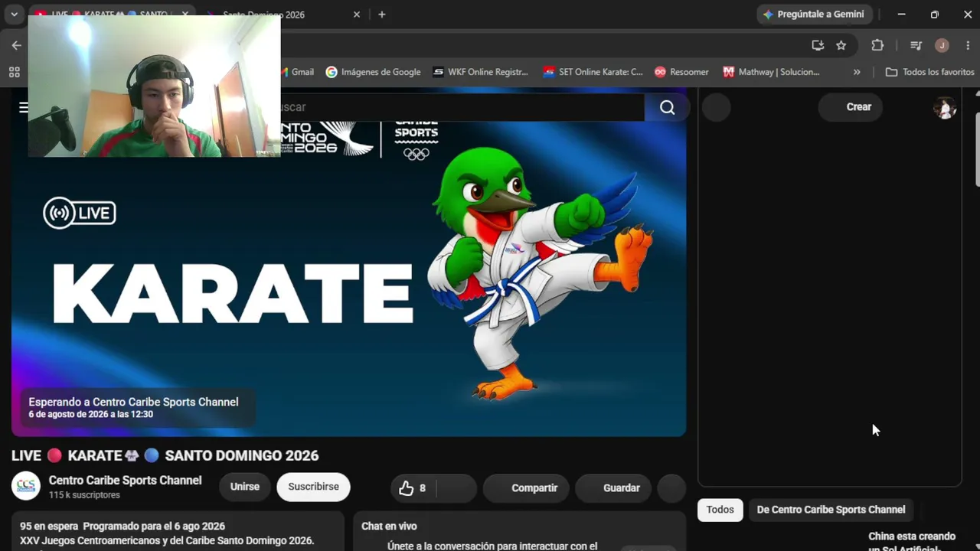The width and height of the screenshot is (980, 551).
Task: Click the page vertical scrollbar
Action: point(977,149)
